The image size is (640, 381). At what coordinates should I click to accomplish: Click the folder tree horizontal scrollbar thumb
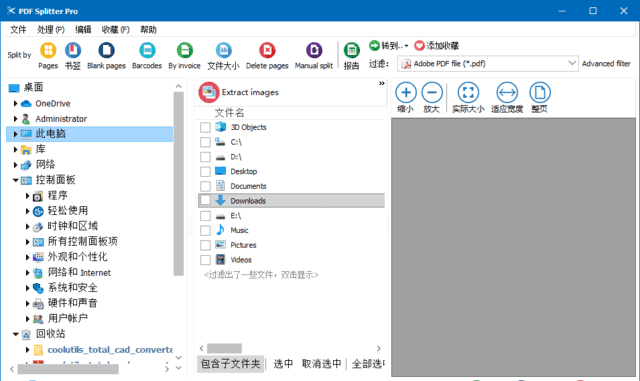tap(68, 369)
